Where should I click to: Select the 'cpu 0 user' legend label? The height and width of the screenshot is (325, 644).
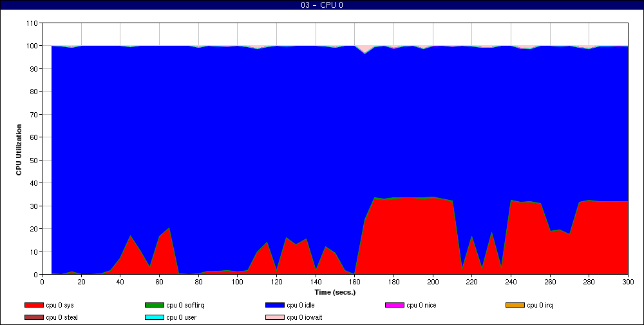pyautogui.click(x=181, y=318)
